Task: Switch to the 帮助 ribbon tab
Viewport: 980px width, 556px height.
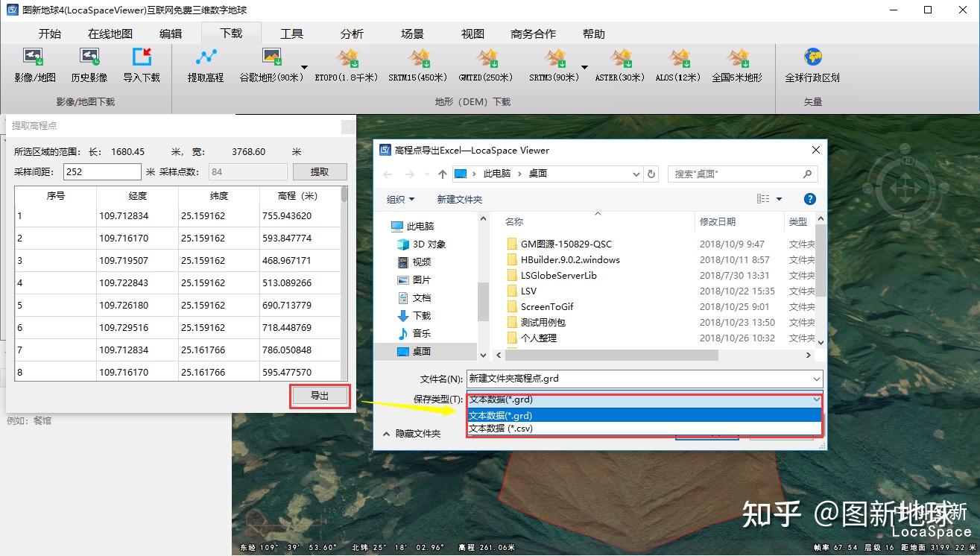Action: (x=594, y=34)
